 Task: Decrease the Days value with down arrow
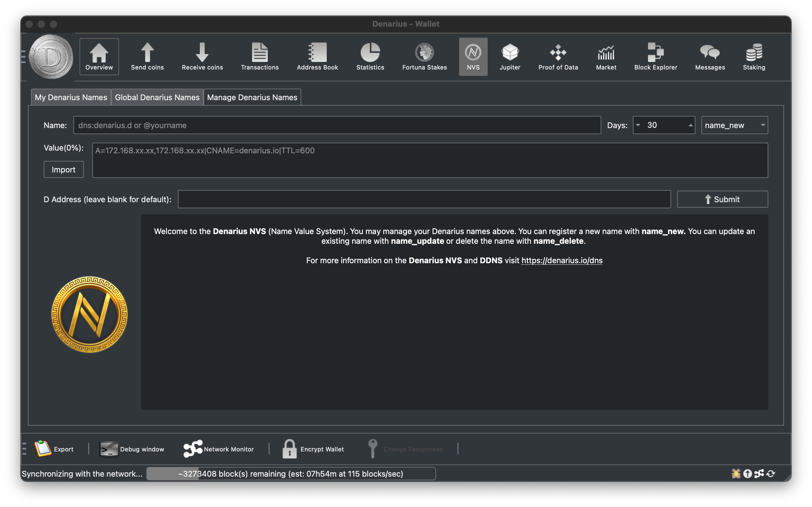coord(638,125)
